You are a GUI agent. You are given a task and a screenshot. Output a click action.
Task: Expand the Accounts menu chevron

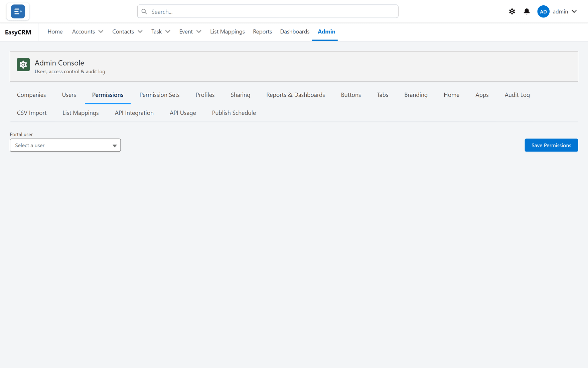point(101,31)
